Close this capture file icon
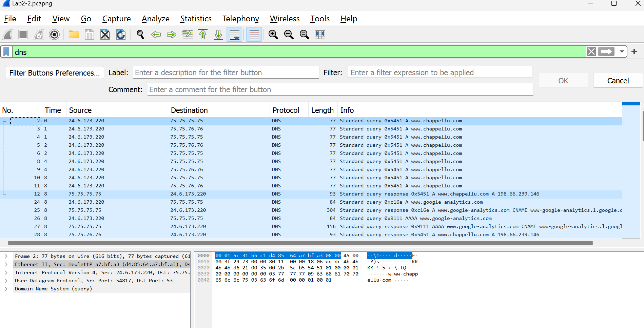 105,35
